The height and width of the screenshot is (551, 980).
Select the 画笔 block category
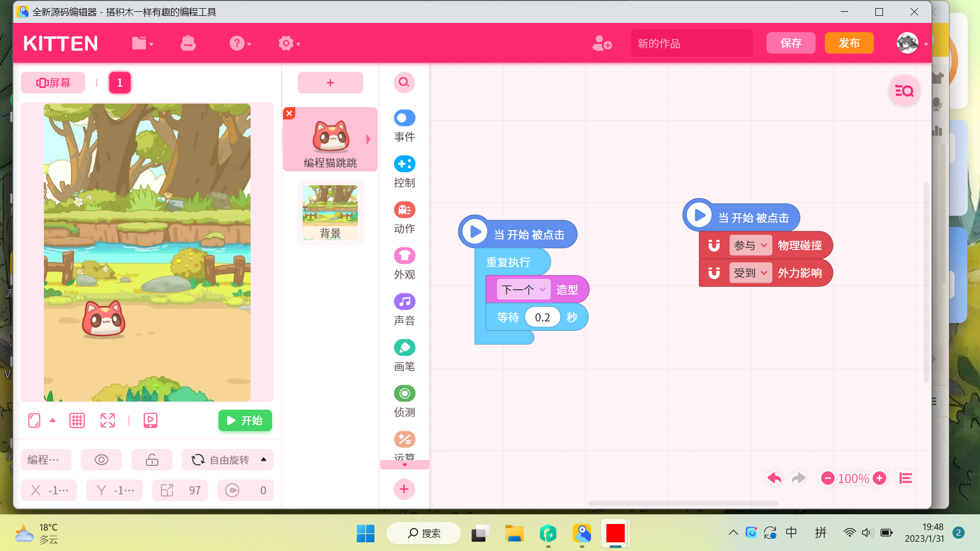point(404,356)
